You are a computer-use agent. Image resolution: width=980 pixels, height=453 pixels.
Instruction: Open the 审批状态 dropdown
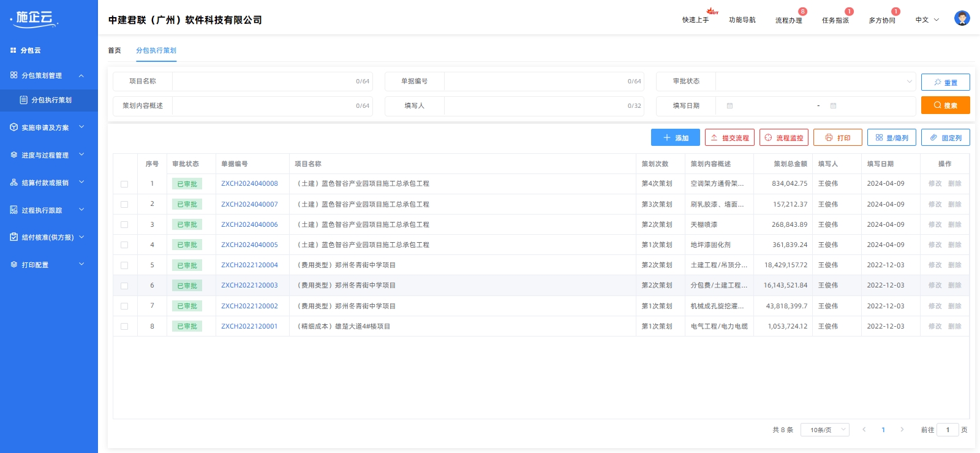tap(815, 82)
